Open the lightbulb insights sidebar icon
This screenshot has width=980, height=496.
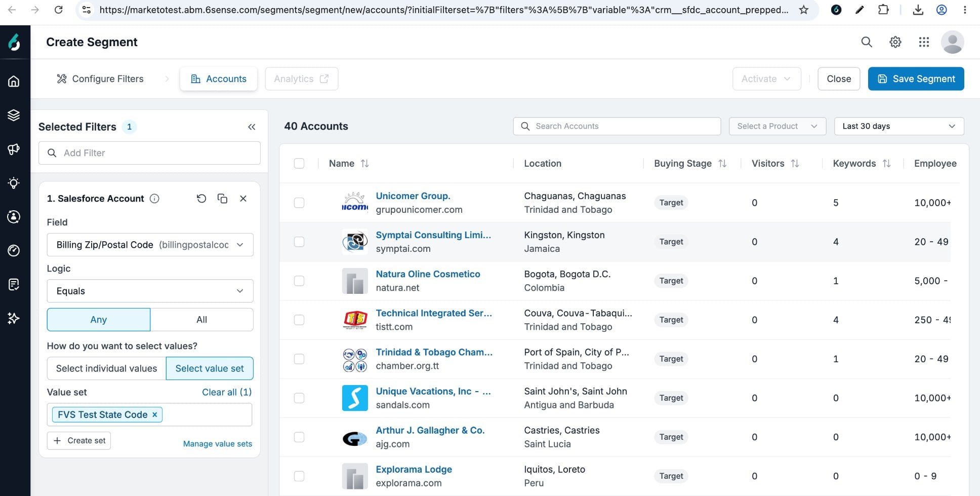tap(14, 183)
